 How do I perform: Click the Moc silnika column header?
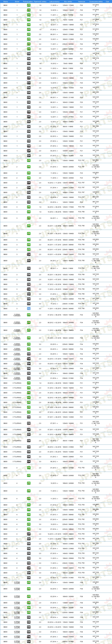pyautogui.click(x=68, y=2)
